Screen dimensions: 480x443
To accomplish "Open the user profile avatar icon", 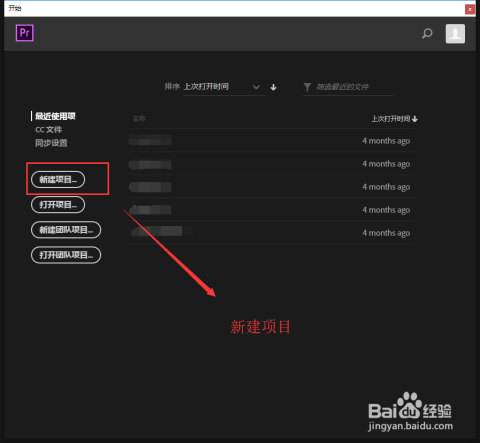I will pos(455,34).
